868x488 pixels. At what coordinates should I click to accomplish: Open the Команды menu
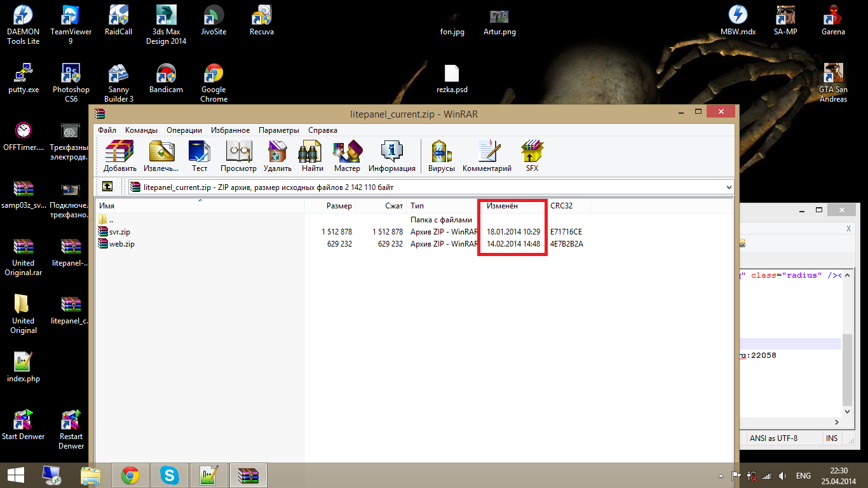[x=141, y=130]
